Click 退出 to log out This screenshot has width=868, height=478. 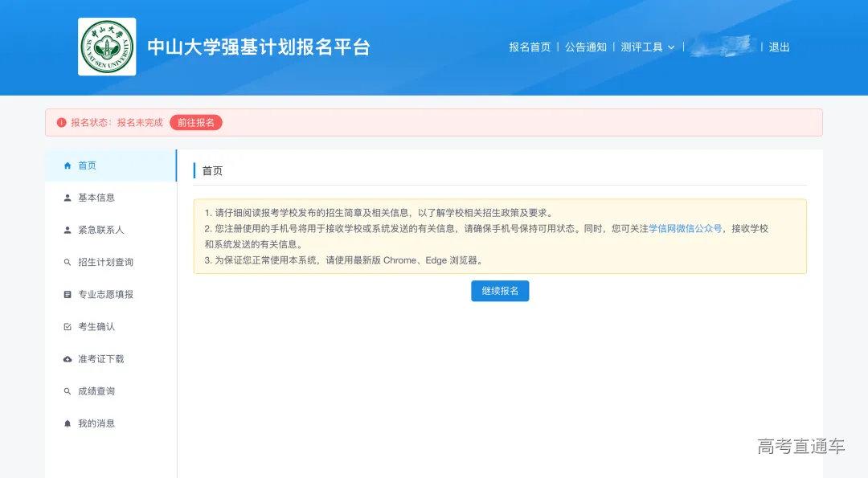pos(779,47)
